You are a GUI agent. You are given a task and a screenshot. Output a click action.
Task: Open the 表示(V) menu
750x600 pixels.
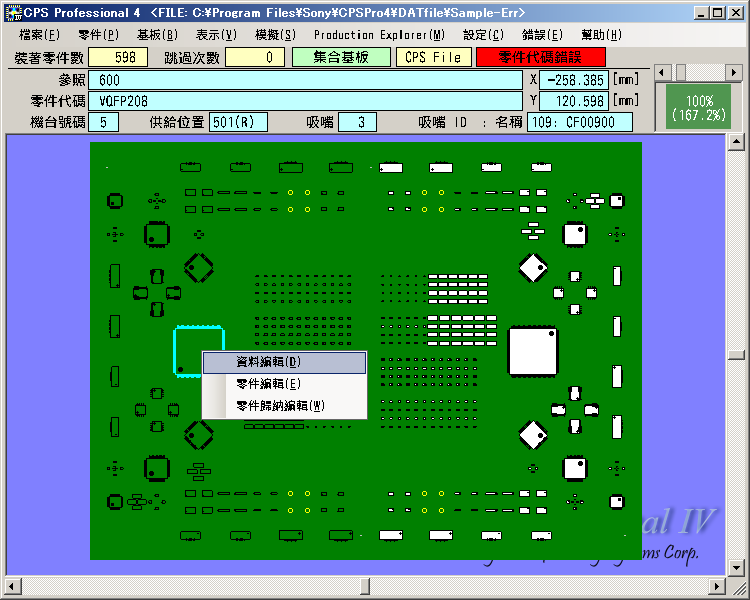pos(216,35)
